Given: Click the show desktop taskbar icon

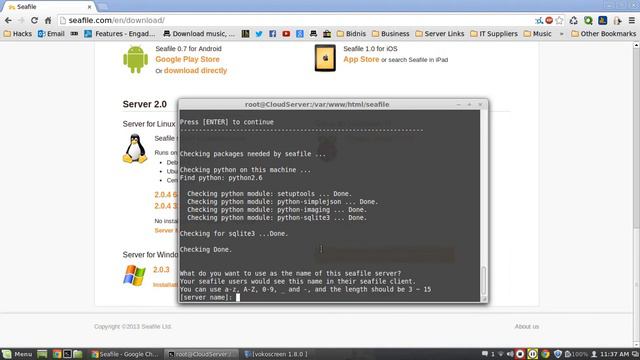Looking at the screenshot, I should (x=42, y=354).
